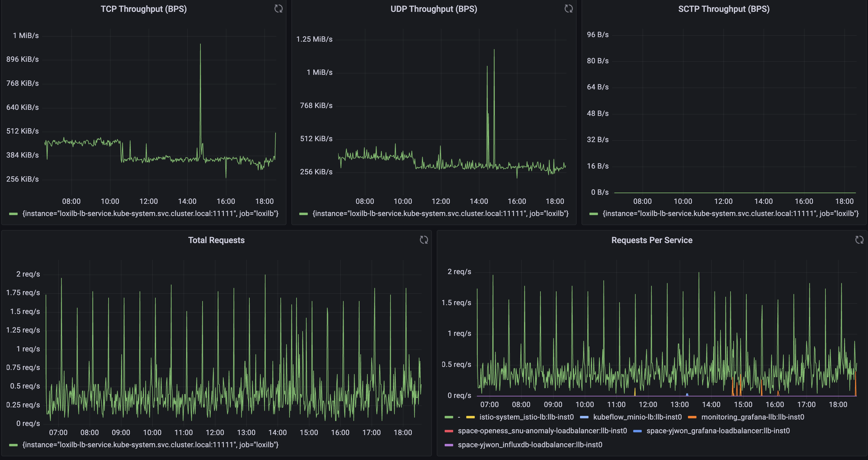Image resolution: width=868 pixels, height=460 pixels.
Task: Click refresh icon on UDP Throughput panel
Action: (x=568, y=9)
